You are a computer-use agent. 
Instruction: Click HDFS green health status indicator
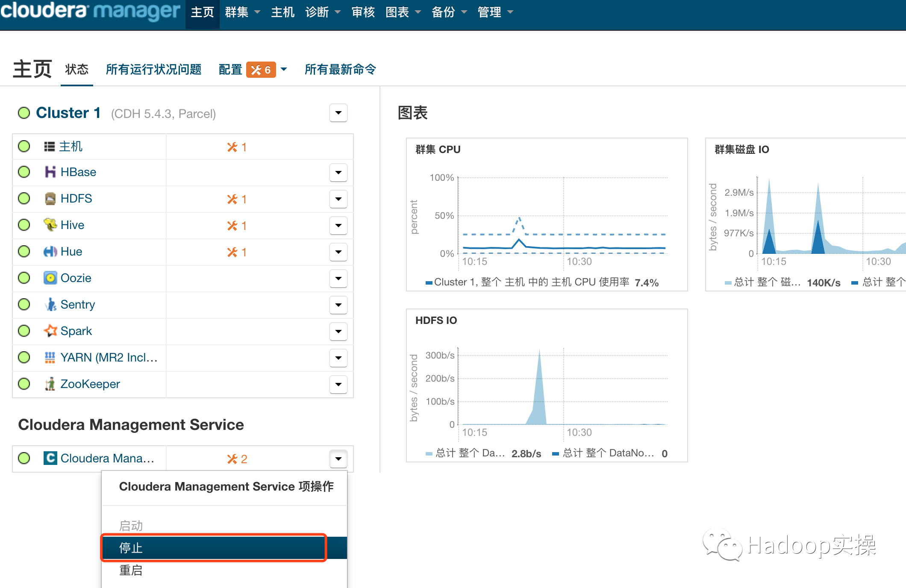(24, 198)
